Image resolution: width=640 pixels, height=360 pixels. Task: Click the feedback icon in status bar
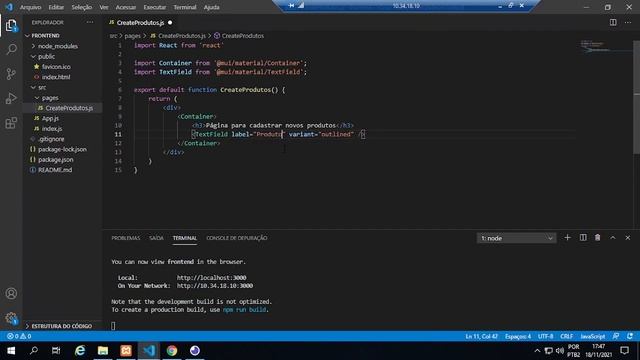click(616, 336)
